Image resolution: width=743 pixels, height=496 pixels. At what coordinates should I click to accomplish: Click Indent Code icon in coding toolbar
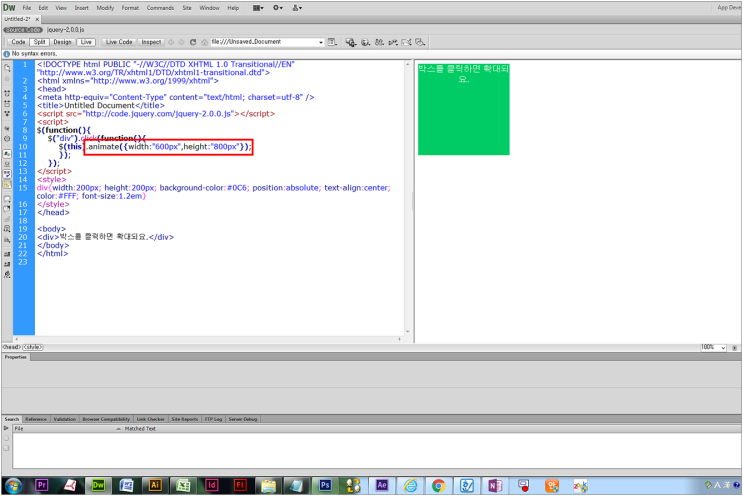[x=7, y=254]
